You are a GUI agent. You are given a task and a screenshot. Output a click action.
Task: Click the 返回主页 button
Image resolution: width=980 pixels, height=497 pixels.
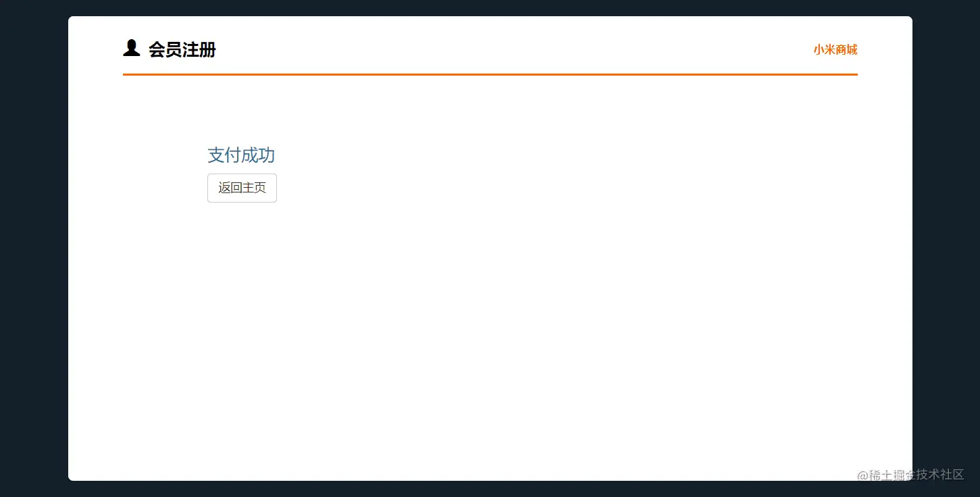(x=242, y=188)
